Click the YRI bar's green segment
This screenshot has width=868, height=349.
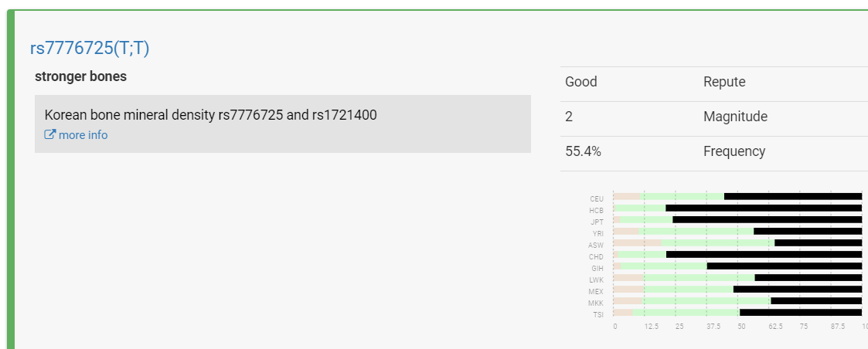click(x=696, y=232)
